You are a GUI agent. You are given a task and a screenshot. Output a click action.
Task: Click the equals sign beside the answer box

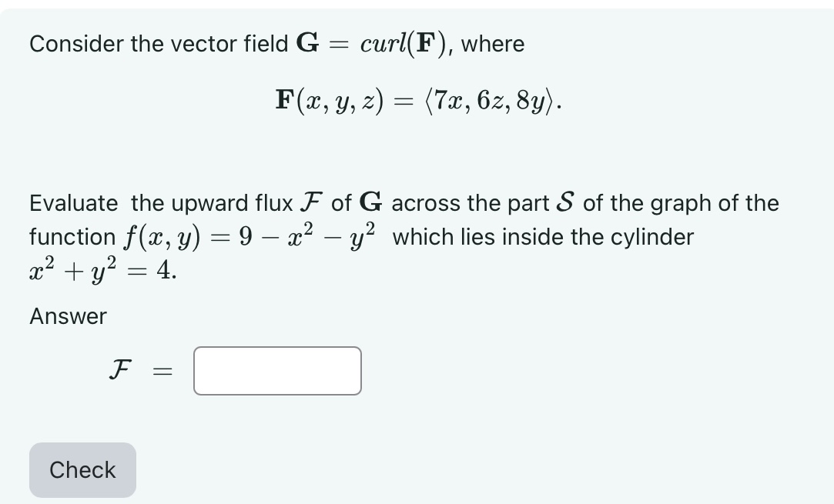(162, 370)
